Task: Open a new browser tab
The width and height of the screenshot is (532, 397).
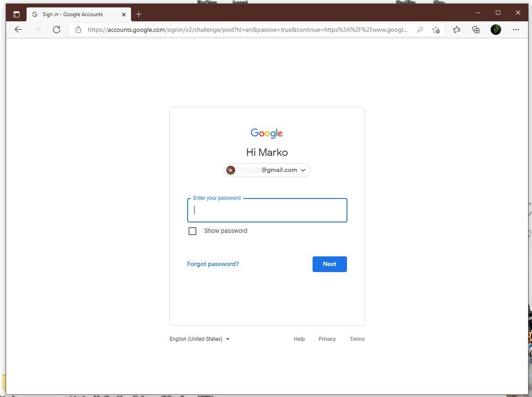Action: [138, 14]
